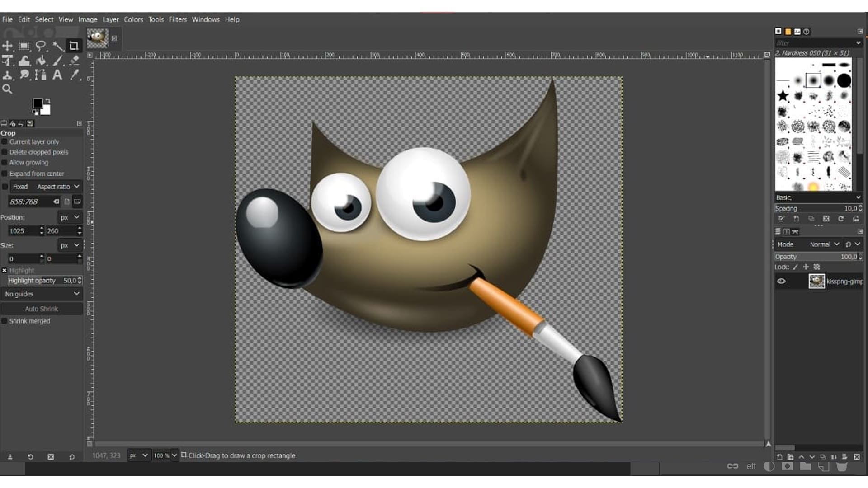Click the white background color swatch
Viewport: 868px width, 488px height.
point(46,110)
